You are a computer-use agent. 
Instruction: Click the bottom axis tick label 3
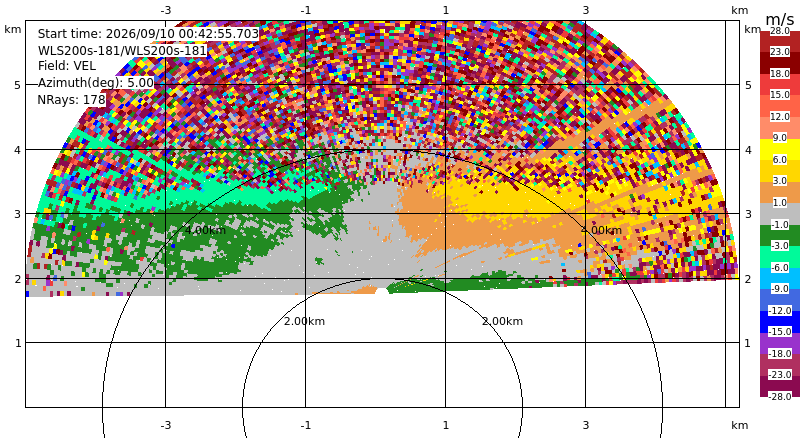(x=586, y=425)
